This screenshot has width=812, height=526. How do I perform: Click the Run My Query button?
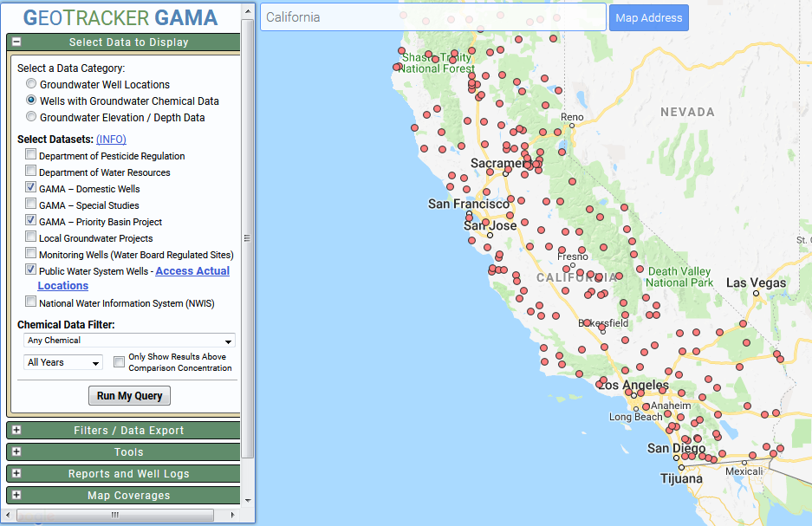pyautogui.click(x=129, y=396)
